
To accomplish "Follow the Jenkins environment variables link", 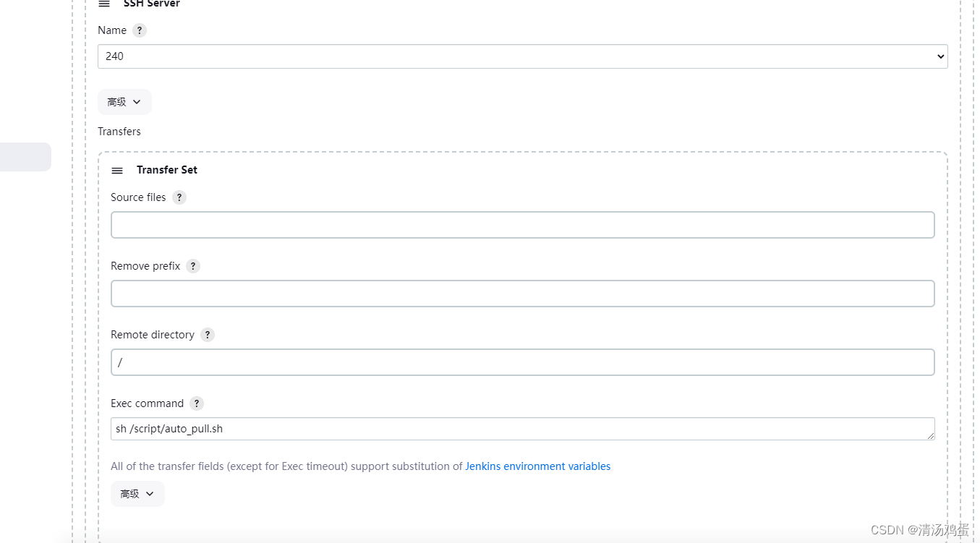I will pyautogui.click(x=537, y=466).
